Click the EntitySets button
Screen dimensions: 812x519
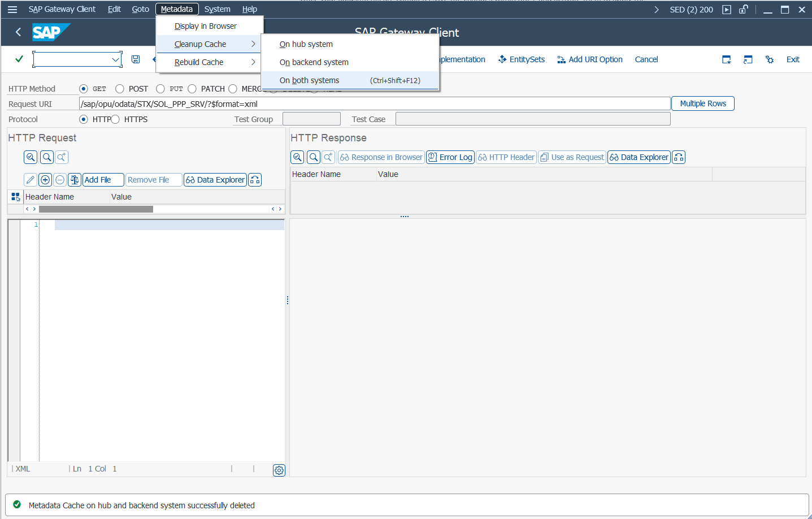(522, 59)
